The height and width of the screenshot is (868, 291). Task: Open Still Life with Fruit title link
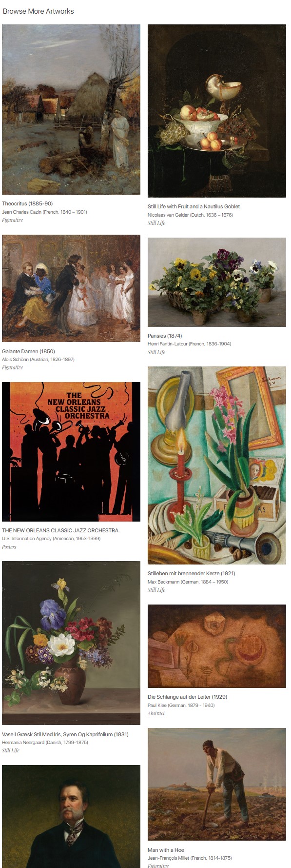coord(194,206)
